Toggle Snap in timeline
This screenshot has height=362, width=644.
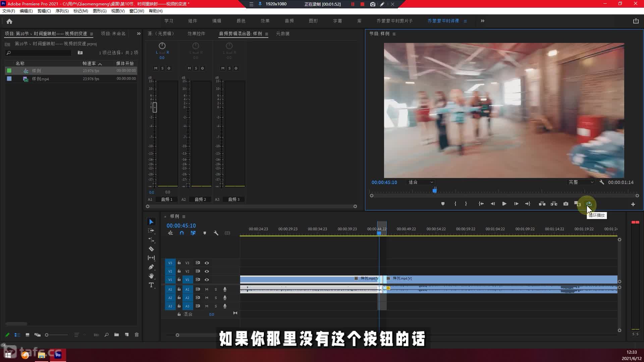pyautogui.click(x=181, y=233)
